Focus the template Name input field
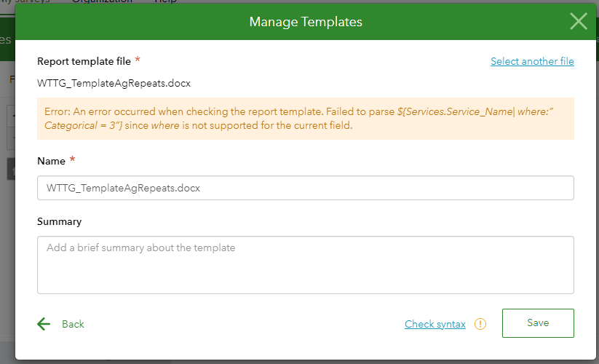The image size is (599, 364). click(x=305, y=188)
